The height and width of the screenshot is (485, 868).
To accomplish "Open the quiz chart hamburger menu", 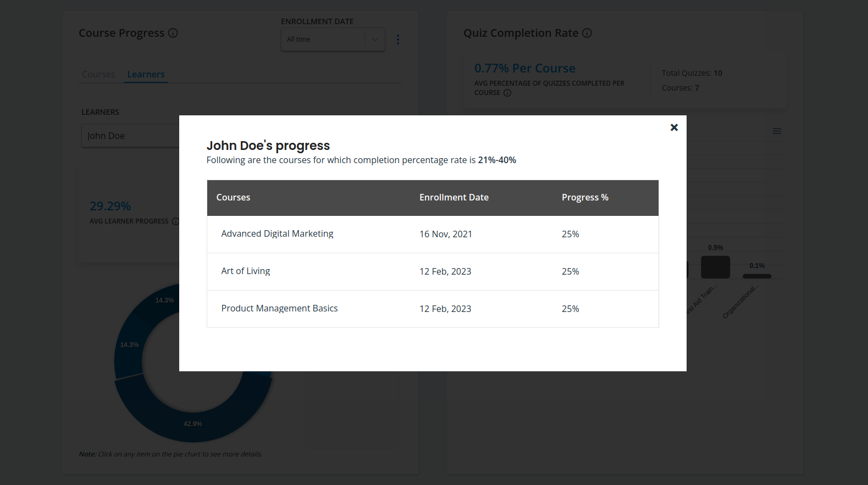I will (x=777, y=131).
